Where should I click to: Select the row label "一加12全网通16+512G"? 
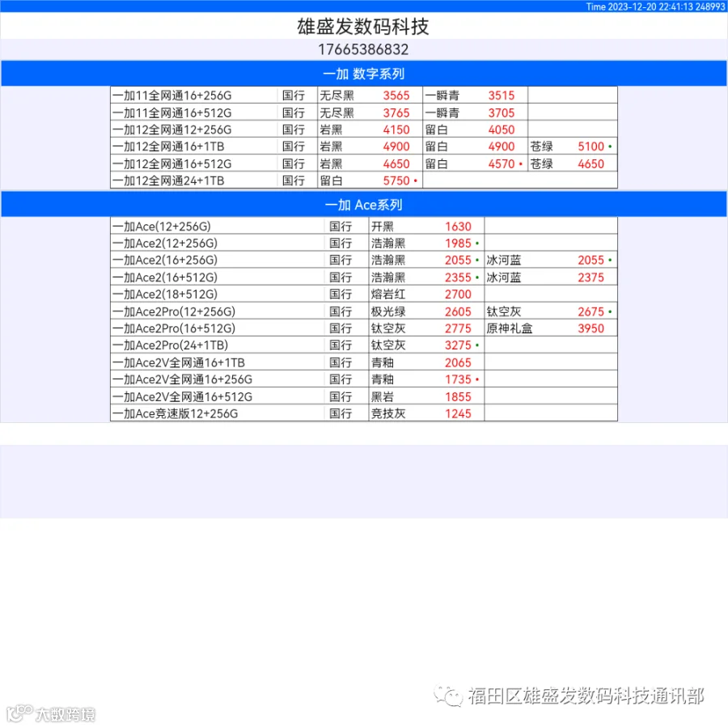(x=172, y=164)
